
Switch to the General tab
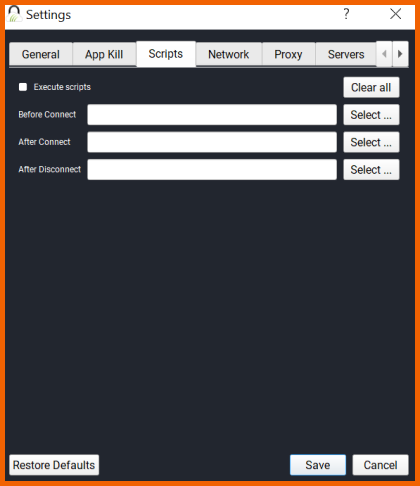[x=41, y=54]
